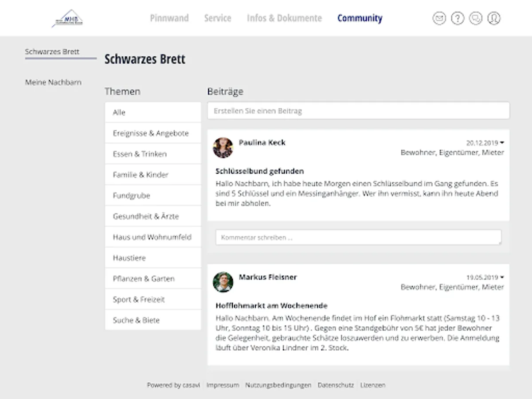
Task: Click audience text under Paulina Keck's date
Action: click(x=452, y=153)
